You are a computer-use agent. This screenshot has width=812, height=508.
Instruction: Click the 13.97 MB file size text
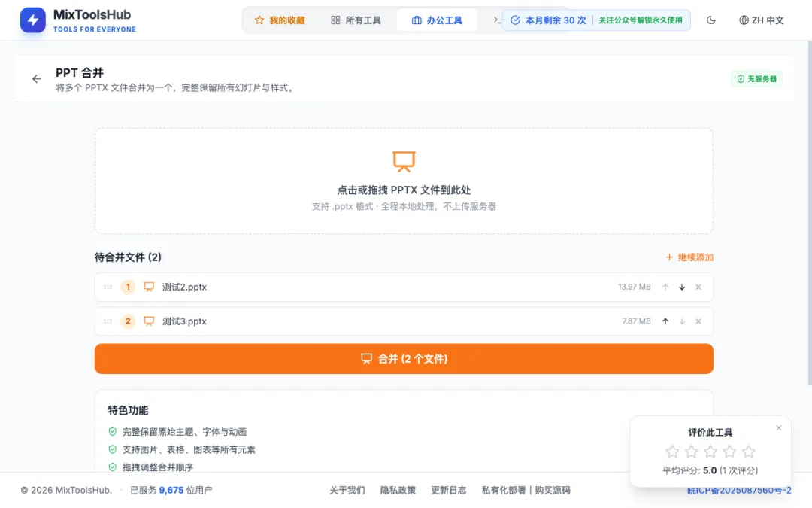point(635,287)
